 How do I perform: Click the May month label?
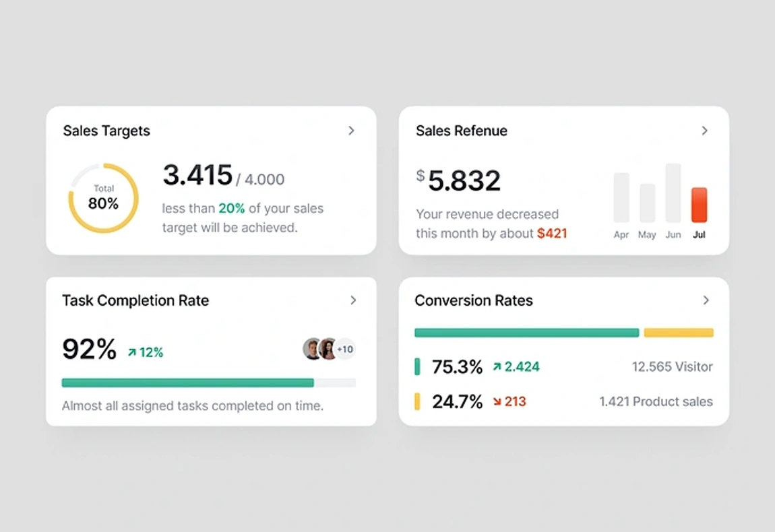[x=647, y=235]
